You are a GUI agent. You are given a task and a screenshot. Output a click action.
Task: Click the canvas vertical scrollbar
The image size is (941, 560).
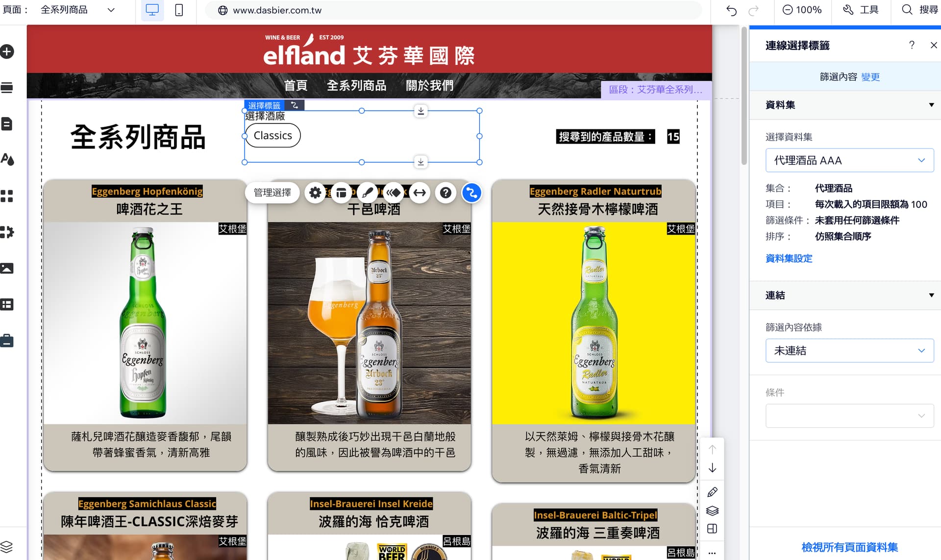click(744, 97)
